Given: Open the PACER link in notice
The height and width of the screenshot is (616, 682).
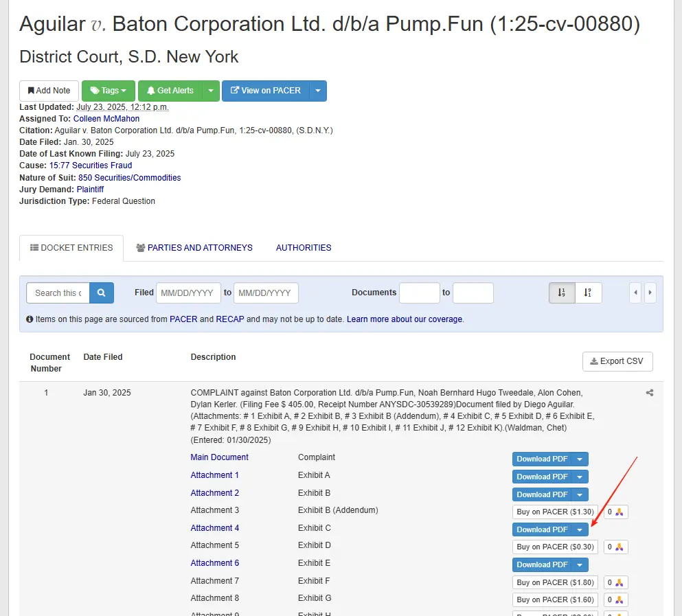Looking at the screenshot, I should (183, 319).
